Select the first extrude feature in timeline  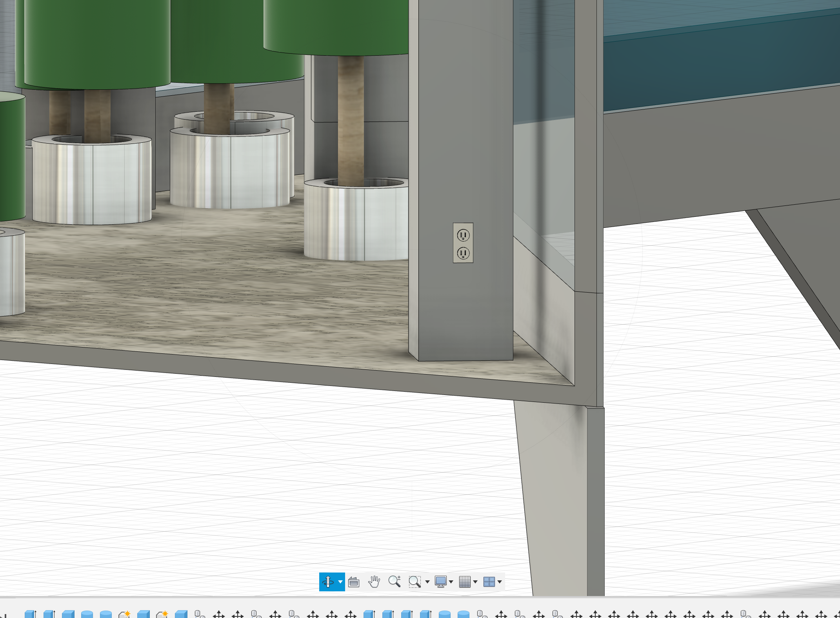(x=30, y=614)
